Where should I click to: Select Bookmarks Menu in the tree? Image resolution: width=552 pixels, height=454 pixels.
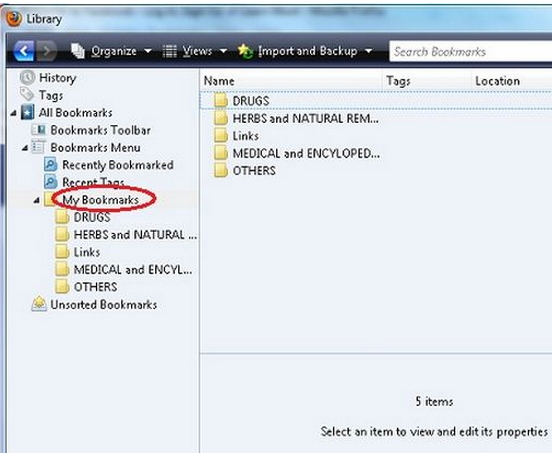(95, 147)
